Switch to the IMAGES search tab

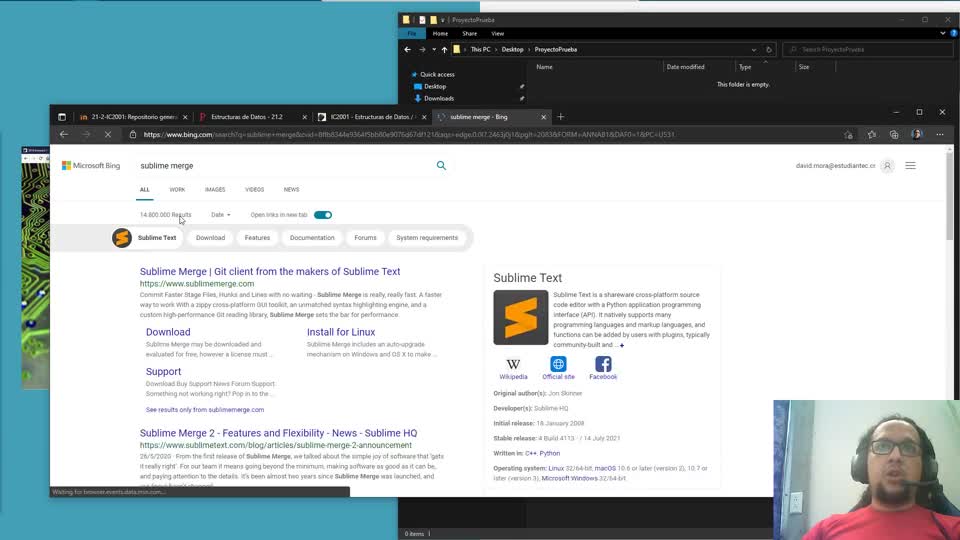click(215, 190)
